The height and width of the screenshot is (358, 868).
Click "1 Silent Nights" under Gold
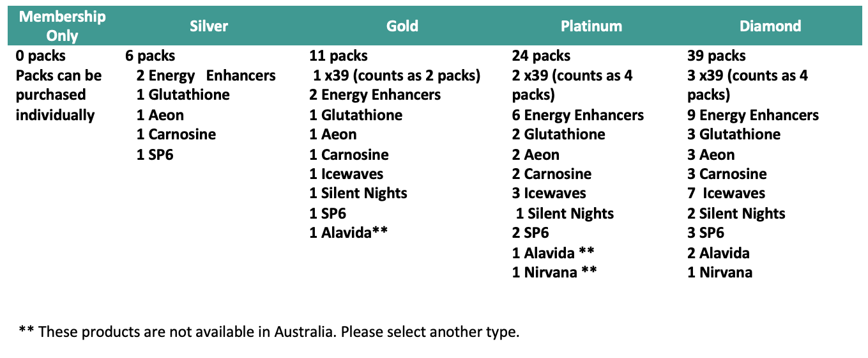tap(358, 193)
